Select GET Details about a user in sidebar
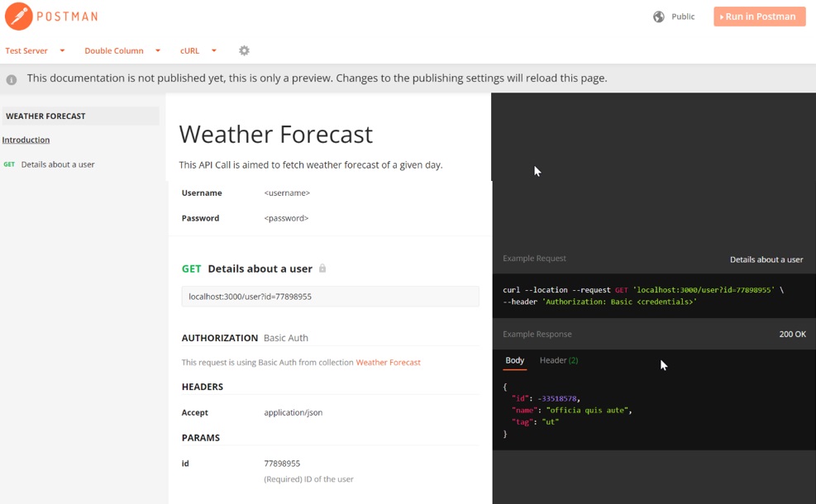The height and width of the screenshot is (504, 816). [x=50, y=164]
